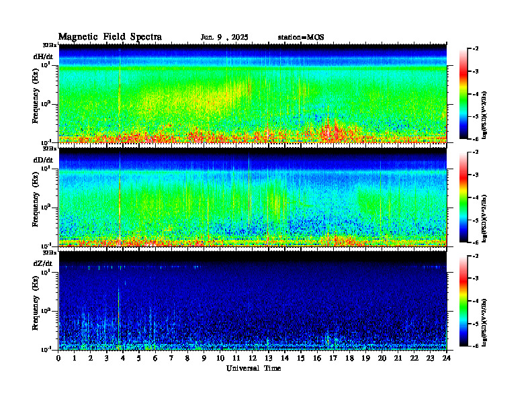The image size is (532, 411).
Task: Click the 10^1 frequency tick of dZ/dt panel
Action: click(46, 271)
